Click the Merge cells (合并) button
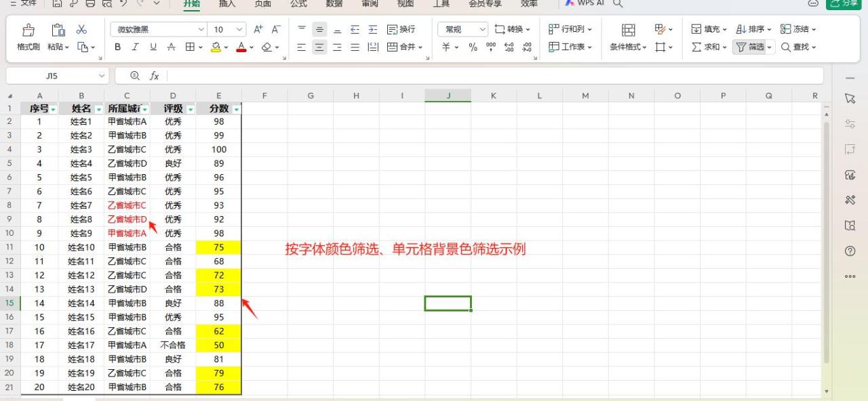Image resolution: width=868 pixels, height=401 pixels. (404, 47)
